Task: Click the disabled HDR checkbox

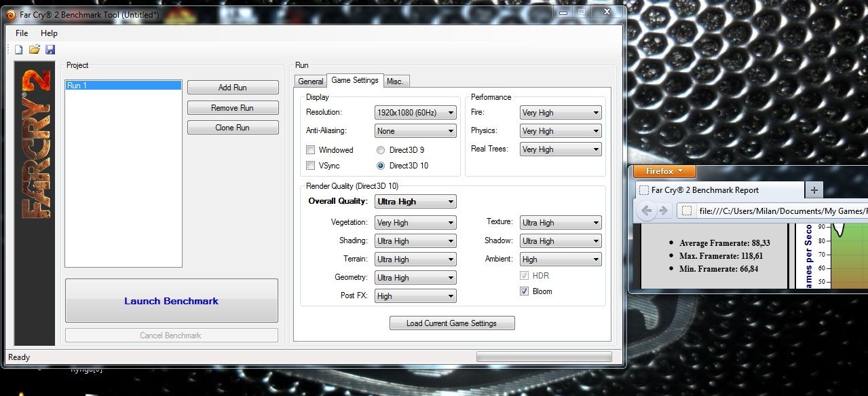Action: tap(524, 276)
